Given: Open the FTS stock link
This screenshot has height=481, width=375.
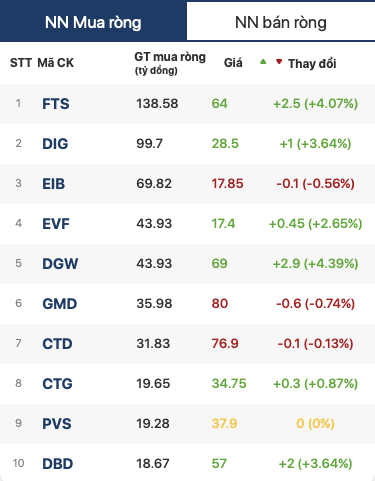Looking at the screenshot, I should click(56, 104).
